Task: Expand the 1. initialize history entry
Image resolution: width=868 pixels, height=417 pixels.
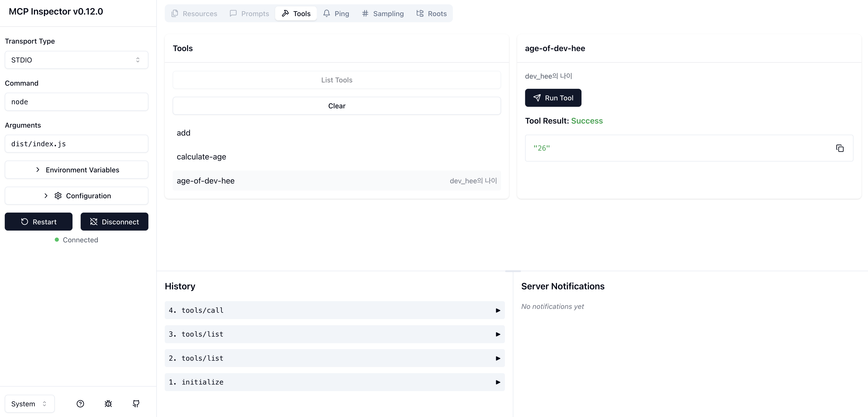Action: click(334, 382)
